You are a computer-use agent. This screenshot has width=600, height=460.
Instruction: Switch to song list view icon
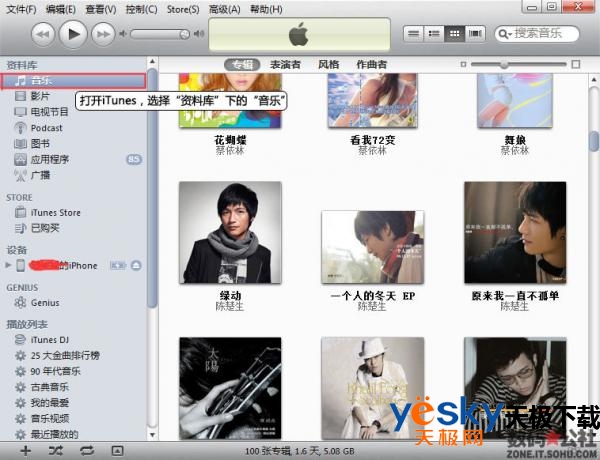point(413,34)
